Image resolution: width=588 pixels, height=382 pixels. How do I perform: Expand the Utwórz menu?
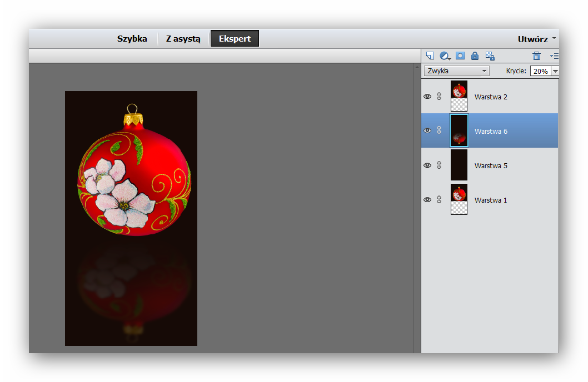point(537,39)
